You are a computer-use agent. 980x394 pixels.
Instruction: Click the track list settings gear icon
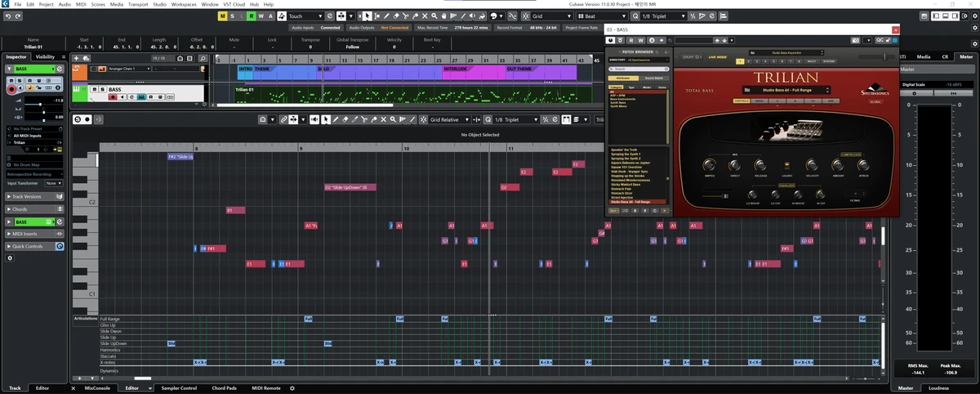pos(204,104)
